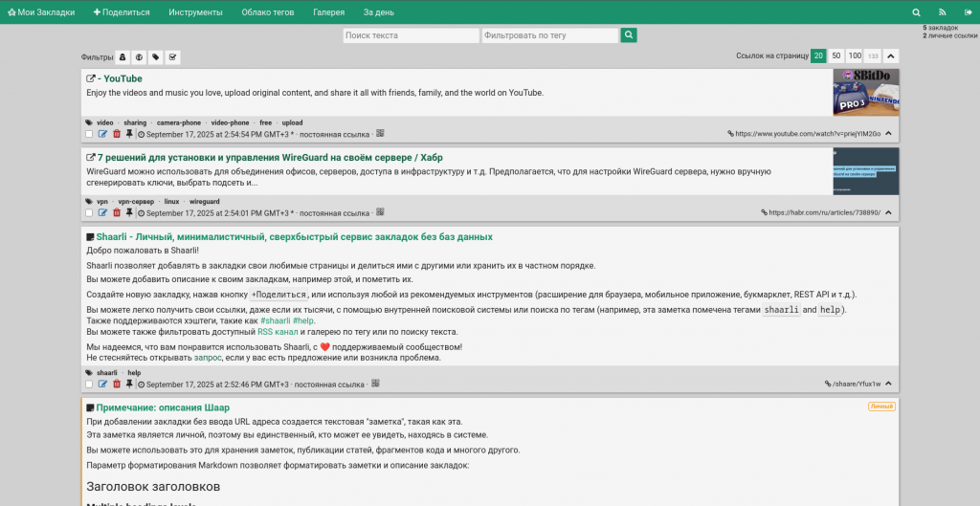Screen dimensions: 980x506
Task: Open the WireGuard Habr article title link
Action: 264,158
